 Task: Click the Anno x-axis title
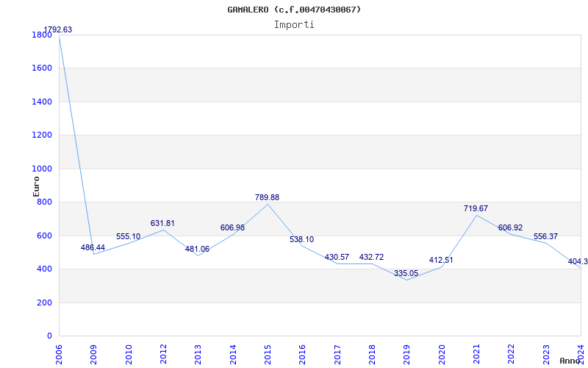[570, 361]
